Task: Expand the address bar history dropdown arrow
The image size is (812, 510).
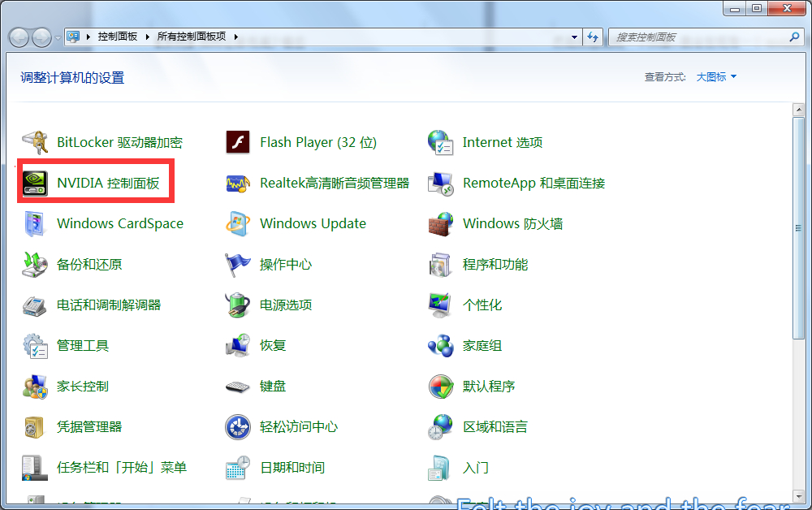Action: tap(574, 37)
